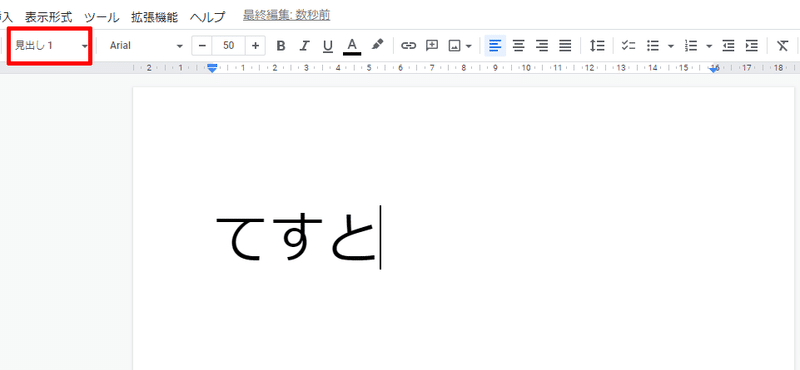Click the left indent marker on the ruler

(x=212, y=68)
